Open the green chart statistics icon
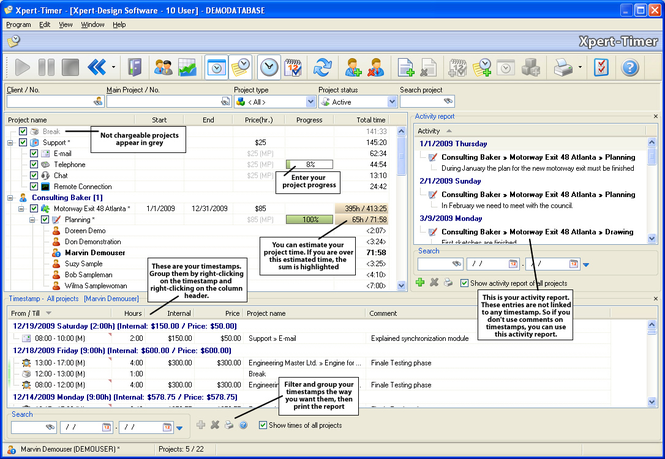665x459 pixels. pyautogui.click(x=187, y=67)
